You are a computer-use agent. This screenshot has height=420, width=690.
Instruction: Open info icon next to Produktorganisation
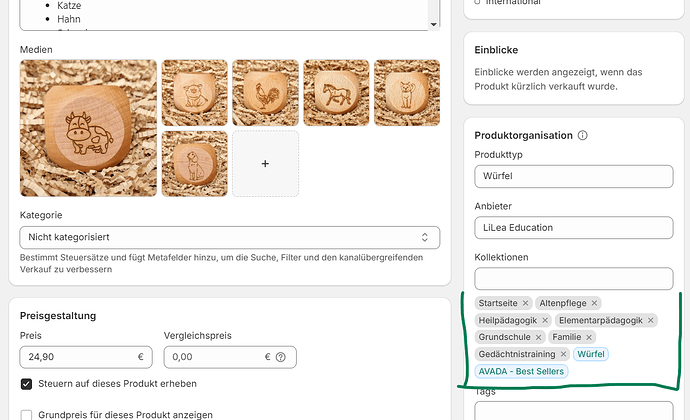(582, 135)
